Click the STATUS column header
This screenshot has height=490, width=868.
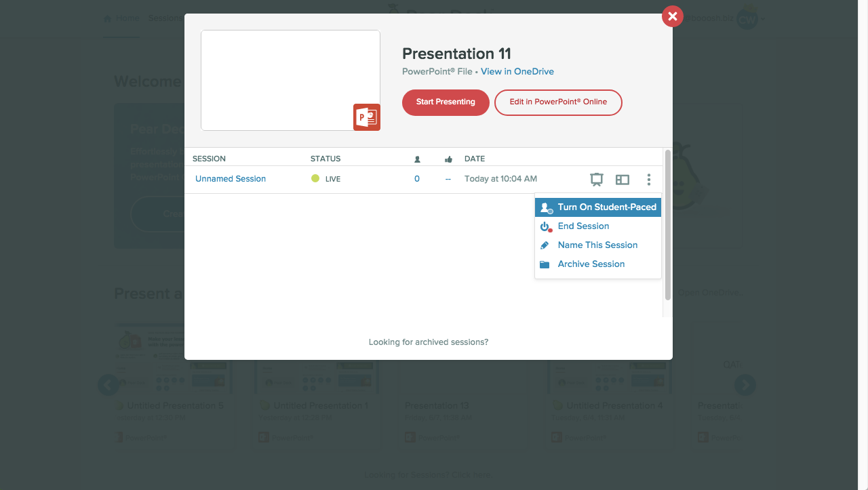325,159
